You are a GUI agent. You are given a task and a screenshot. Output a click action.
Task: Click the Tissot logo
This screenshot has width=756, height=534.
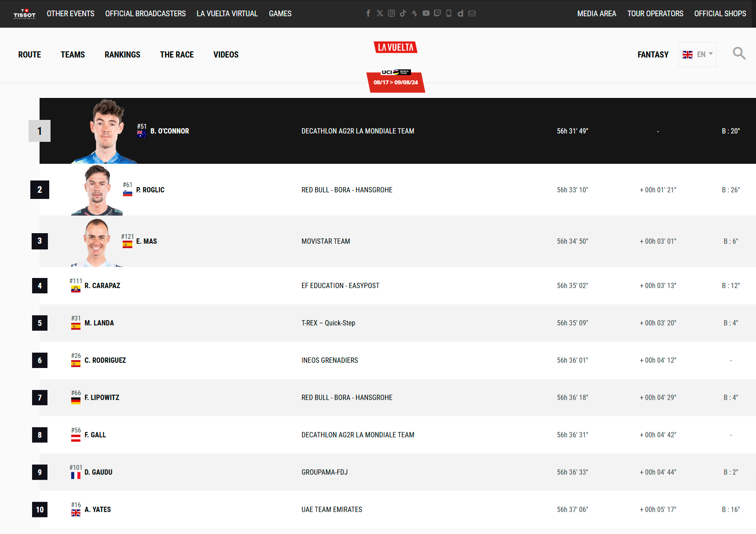(x=25, y=14)
